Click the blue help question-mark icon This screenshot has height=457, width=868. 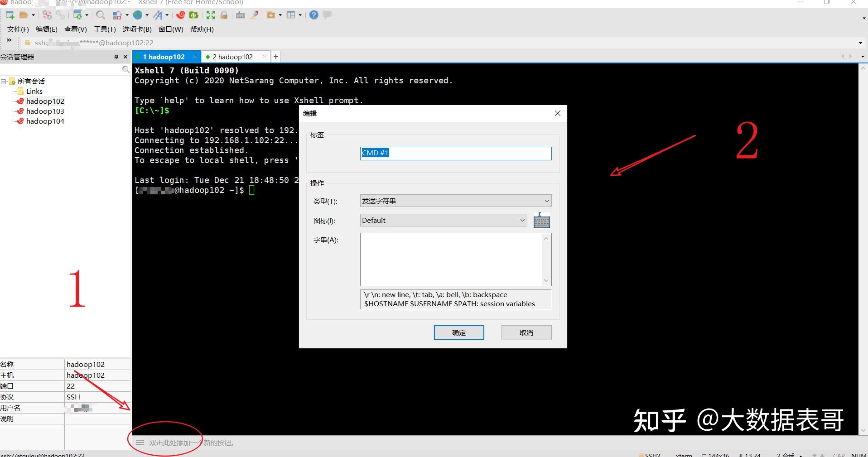[x=313, y=15]
